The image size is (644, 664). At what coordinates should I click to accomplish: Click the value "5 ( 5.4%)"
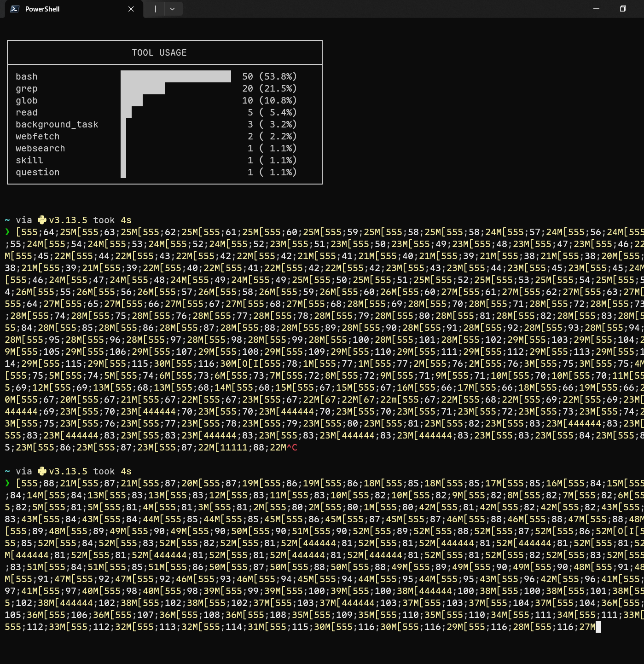pos(273,112)
